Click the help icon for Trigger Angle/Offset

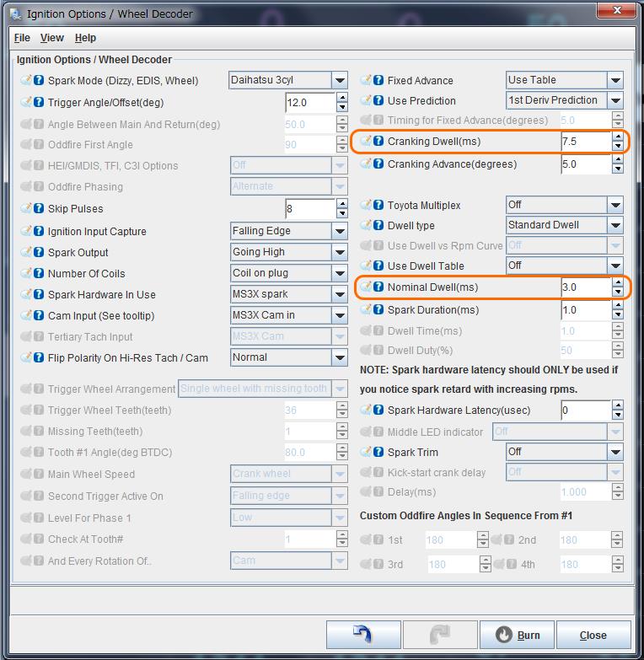click(39, 102)
